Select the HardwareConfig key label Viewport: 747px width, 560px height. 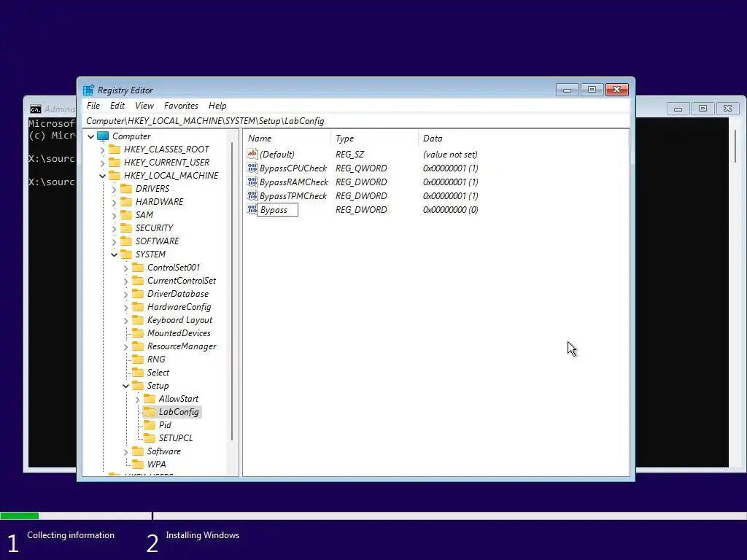click(x=179, y=307)
